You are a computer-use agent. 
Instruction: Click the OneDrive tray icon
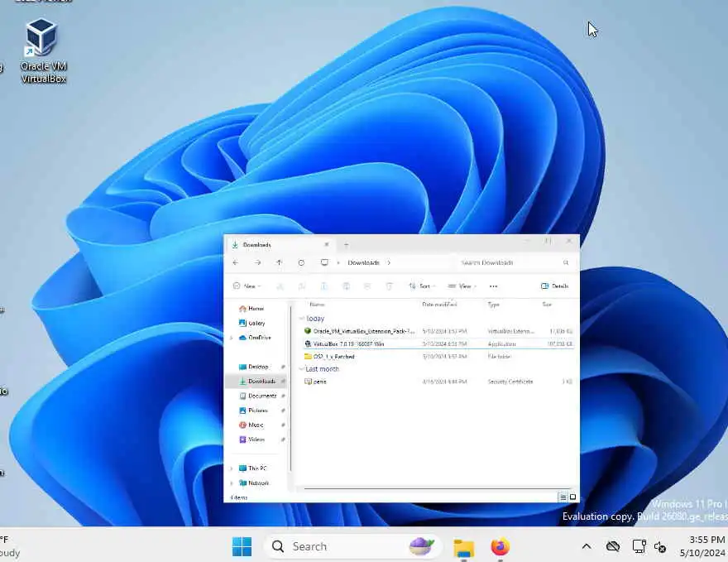(x=613, y=546)
